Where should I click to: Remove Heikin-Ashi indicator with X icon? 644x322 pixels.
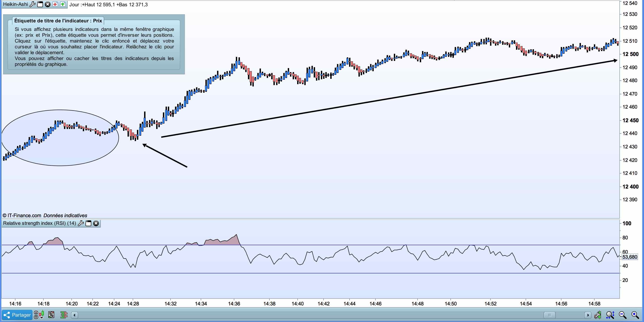(47, 4)
